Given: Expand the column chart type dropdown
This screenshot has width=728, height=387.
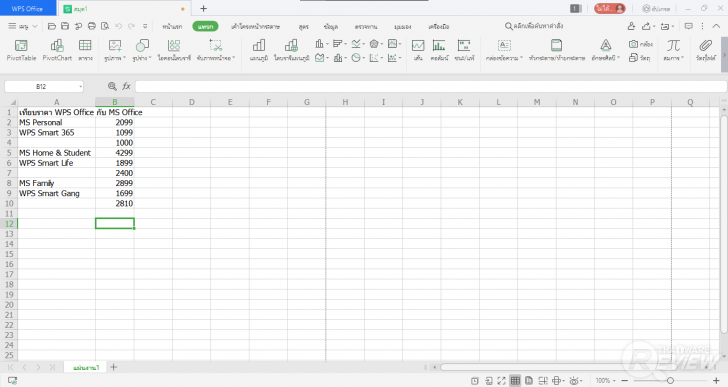Looking at the screenshot, I should (x=322, y=44).
